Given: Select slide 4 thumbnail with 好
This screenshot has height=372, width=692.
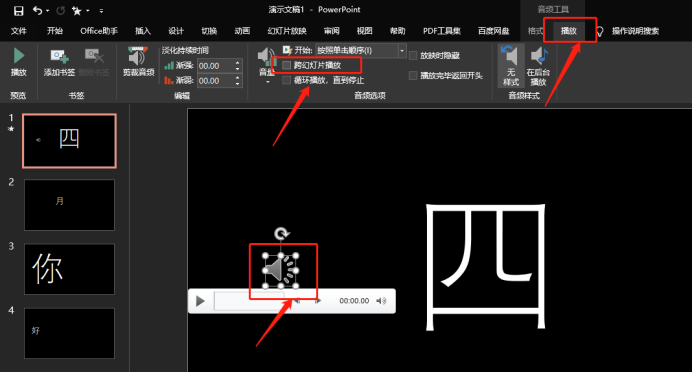Looking at the screenshot, I should point(69,333).
